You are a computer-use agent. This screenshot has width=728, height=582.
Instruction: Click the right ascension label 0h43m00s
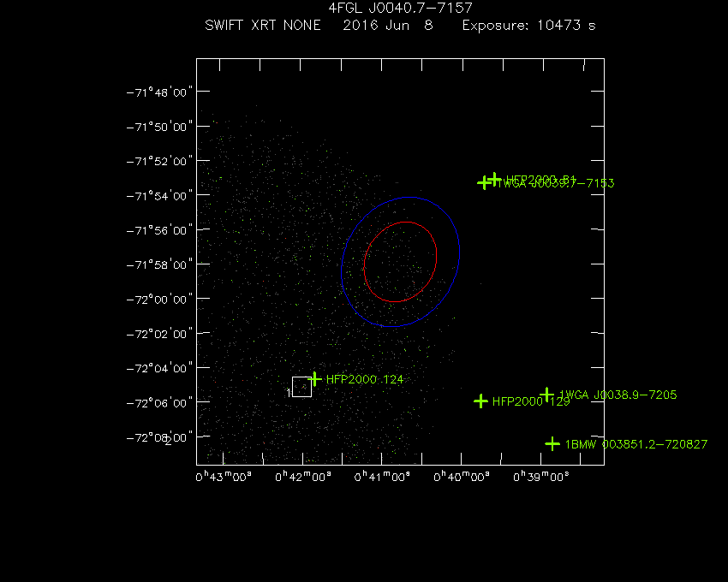pos(224,477)
